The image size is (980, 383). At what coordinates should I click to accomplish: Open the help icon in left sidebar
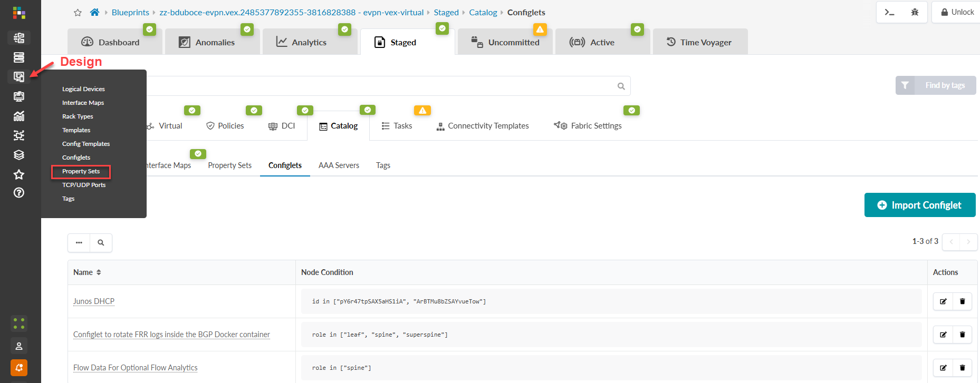[19, 193]
